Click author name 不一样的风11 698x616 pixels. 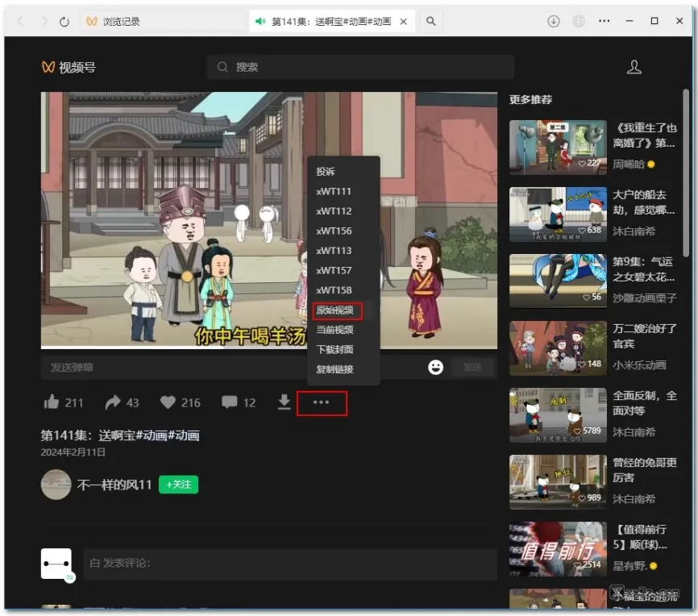coord(114,485)
